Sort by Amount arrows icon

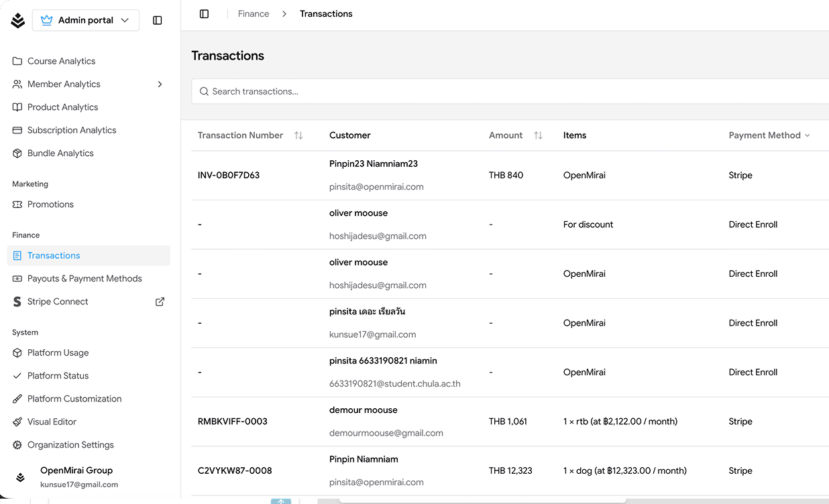click(x=538, y=135)
